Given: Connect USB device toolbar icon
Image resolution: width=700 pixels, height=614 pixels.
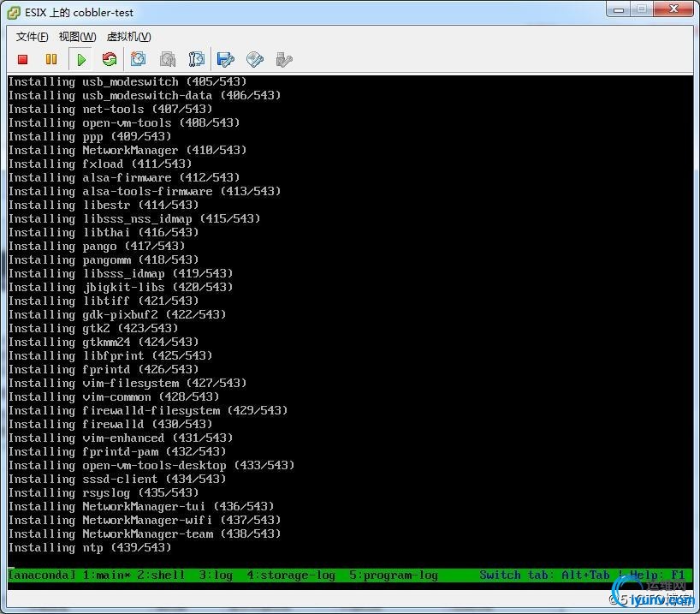Looking at the screenshot, I should 284,59.
